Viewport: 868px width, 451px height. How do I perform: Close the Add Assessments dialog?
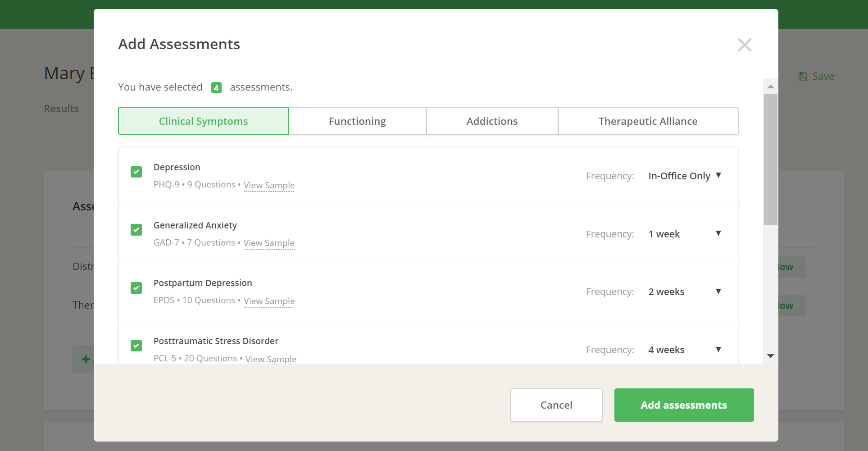745,45
